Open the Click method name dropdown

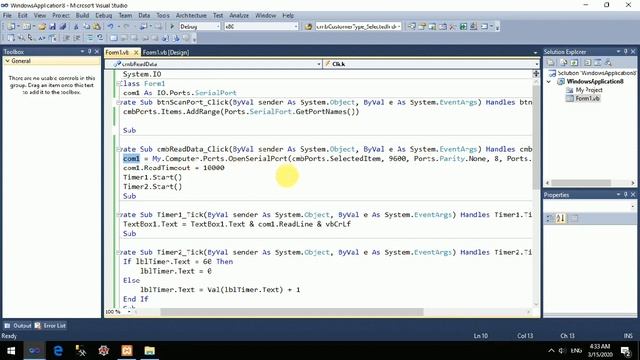[536, 64]
